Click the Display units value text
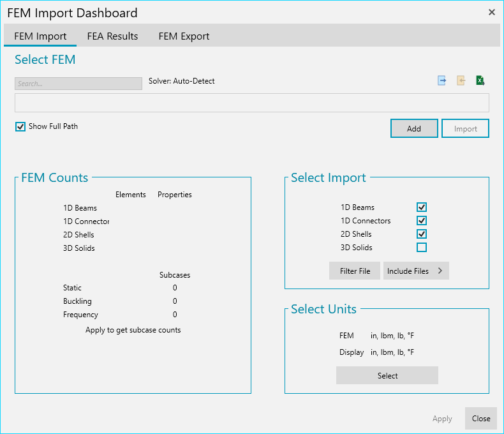Image resolution: width=504 pixels, height=434 pixels. click(x=392, y=352)
